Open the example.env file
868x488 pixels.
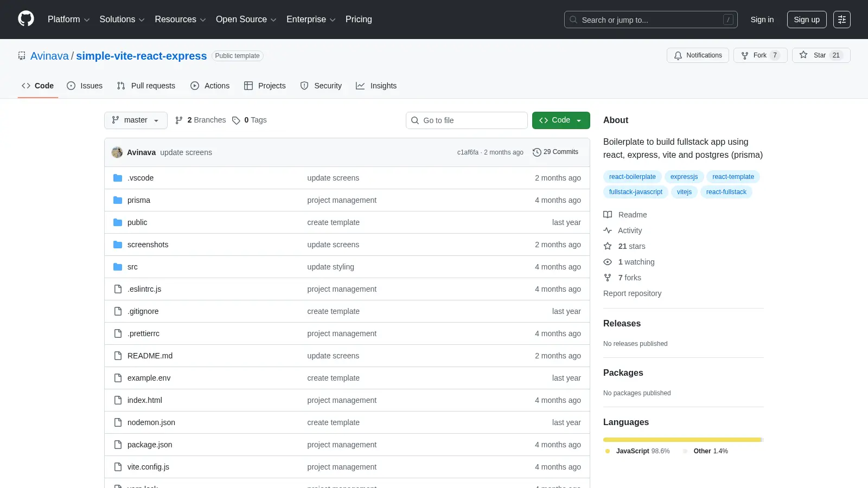click(x=149, y=378)
